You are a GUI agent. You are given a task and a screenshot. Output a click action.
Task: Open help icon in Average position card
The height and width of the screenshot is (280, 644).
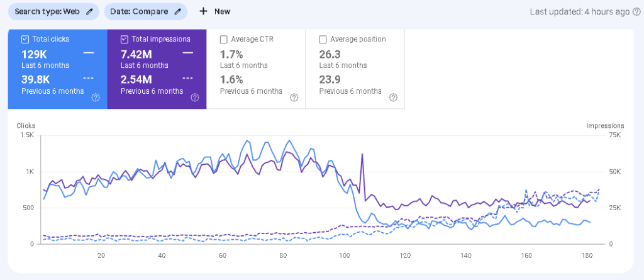[x=394, y=98]
